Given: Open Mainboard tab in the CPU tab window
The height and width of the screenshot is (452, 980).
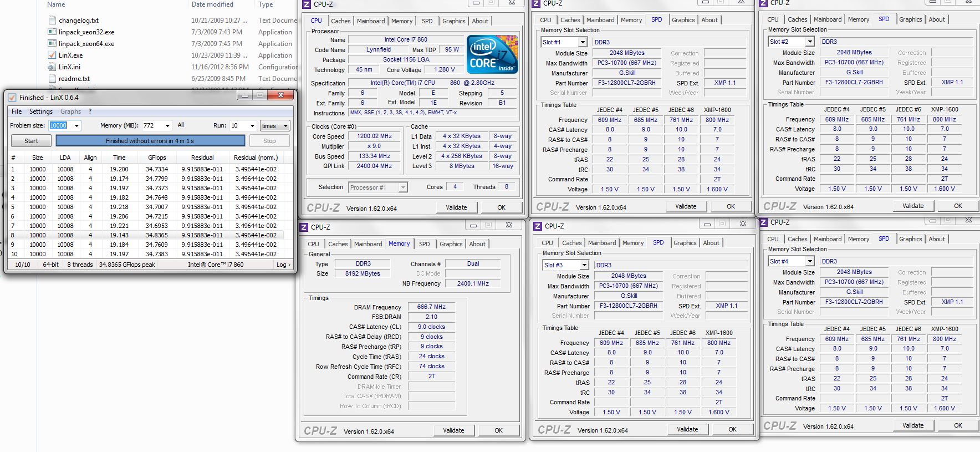Looking at the screenshot, I should tap(371, 21).
